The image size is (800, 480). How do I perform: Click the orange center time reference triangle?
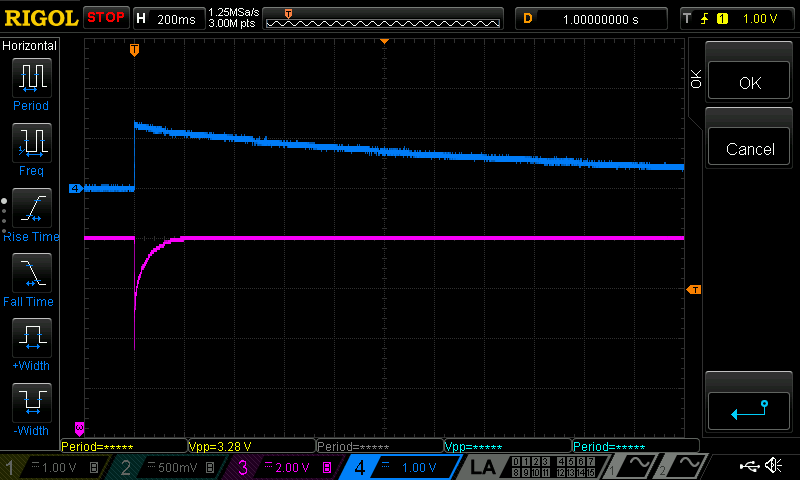coord(384,41)
